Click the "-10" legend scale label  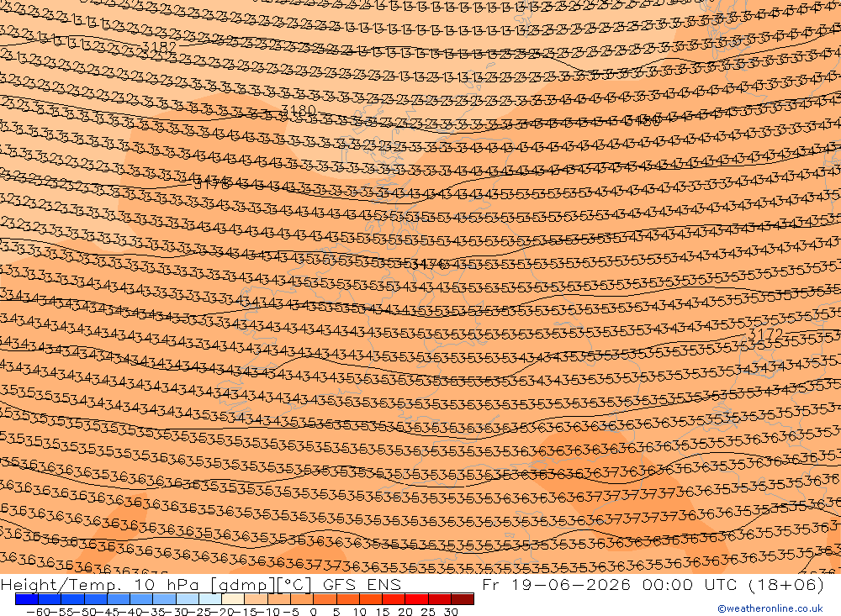coord(268,612)
